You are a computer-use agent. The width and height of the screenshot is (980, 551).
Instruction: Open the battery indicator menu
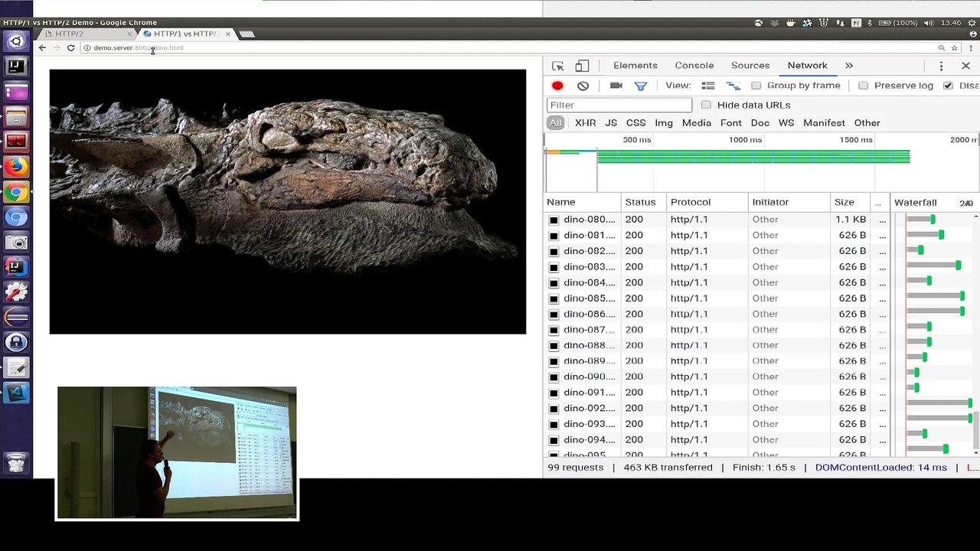(x=899, y=23)
